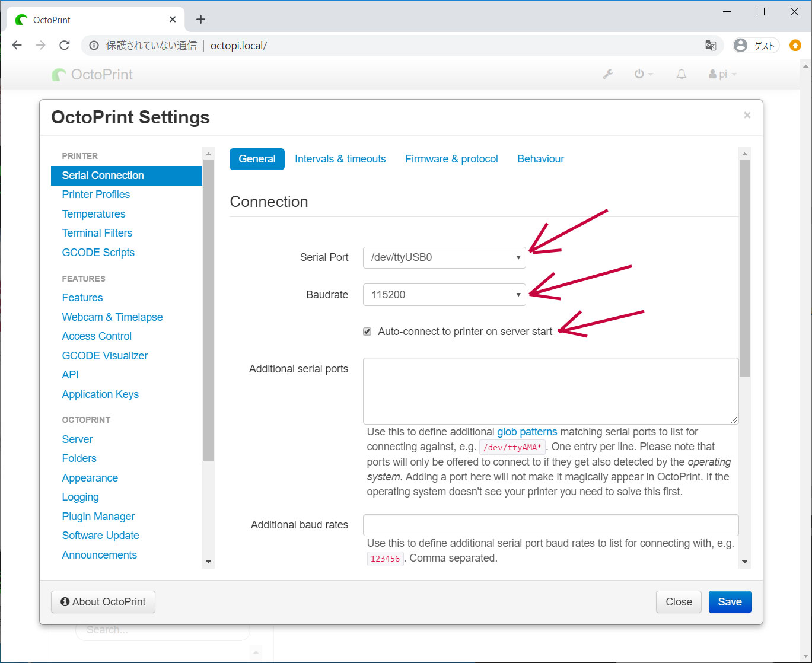The image size is (812, 663).
Task: Open Application Keys settings
Action: tap(100, 394)
